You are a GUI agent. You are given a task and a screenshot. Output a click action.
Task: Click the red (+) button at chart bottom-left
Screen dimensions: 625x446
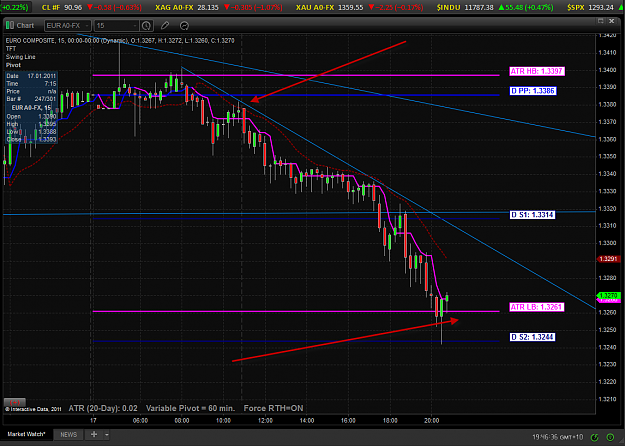point(15,402)
